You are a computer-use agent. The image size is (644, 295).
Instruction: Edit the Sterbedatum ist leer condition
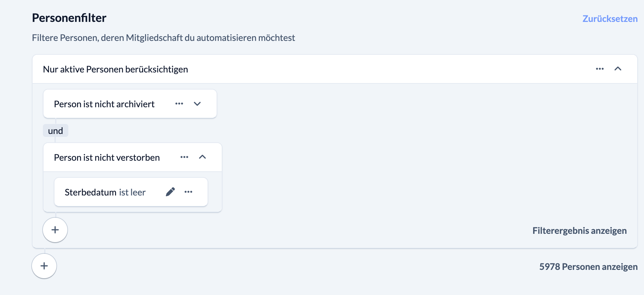click(170, 192)
